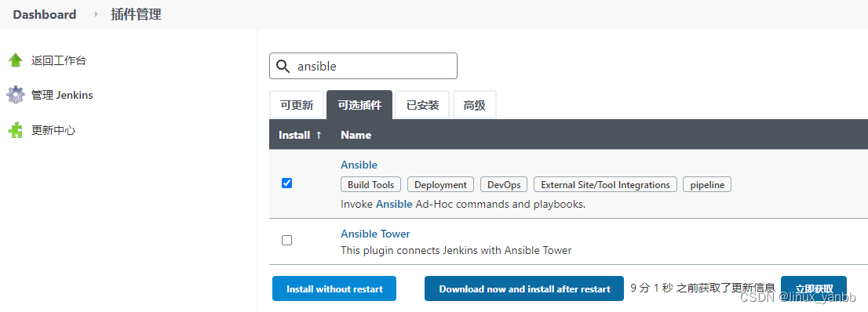Uncheck the Ansible plugin install checkbox

(286, 183)
